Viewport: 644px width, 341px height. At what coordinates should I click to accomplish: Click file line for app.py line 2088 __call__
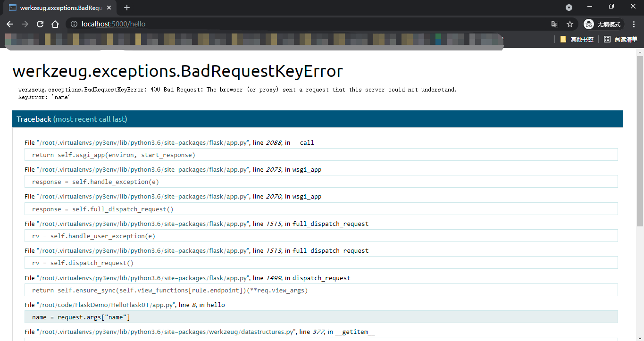[x=173, y=142]
